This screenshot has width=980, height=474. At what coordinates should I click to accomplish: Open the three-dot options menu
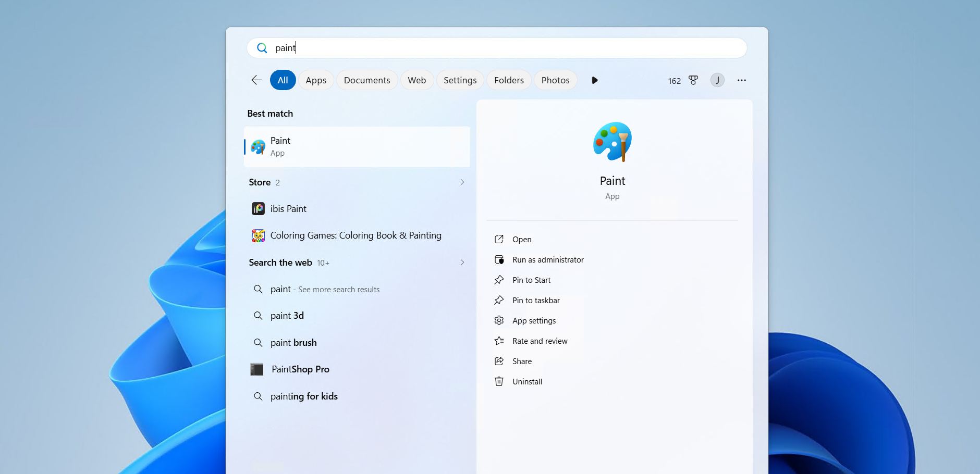click(x=742, y=80)
